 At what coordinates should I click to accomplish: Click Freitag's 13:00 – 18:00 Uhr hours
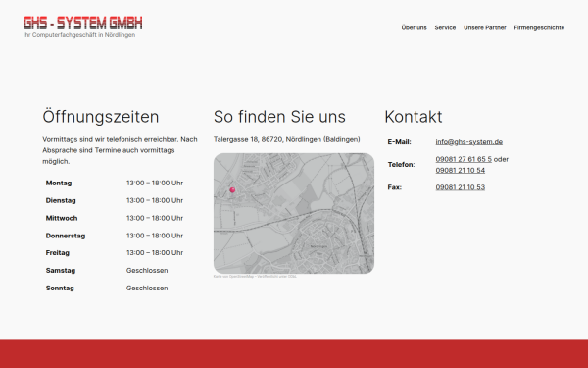(155, 253)
